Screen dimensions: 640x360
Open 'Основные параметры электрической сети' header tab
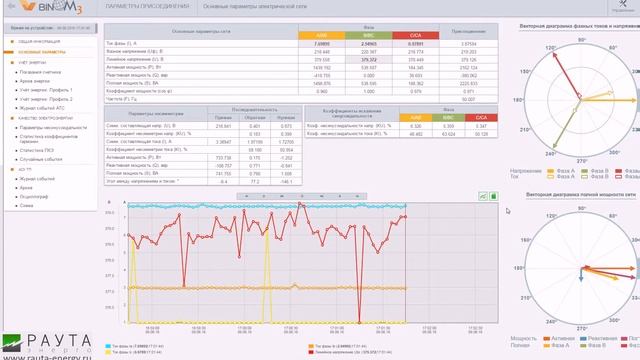pos(255,7)
